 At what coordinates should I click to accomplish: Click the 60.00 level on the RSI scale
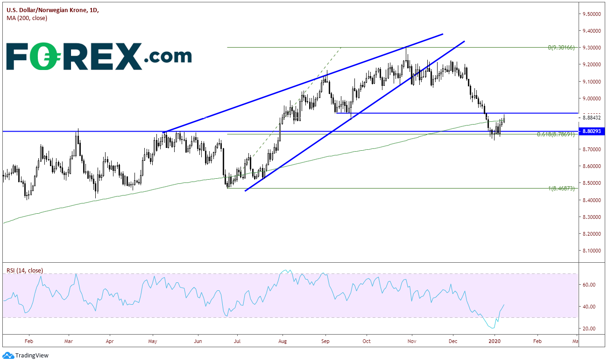pos(589,284)
